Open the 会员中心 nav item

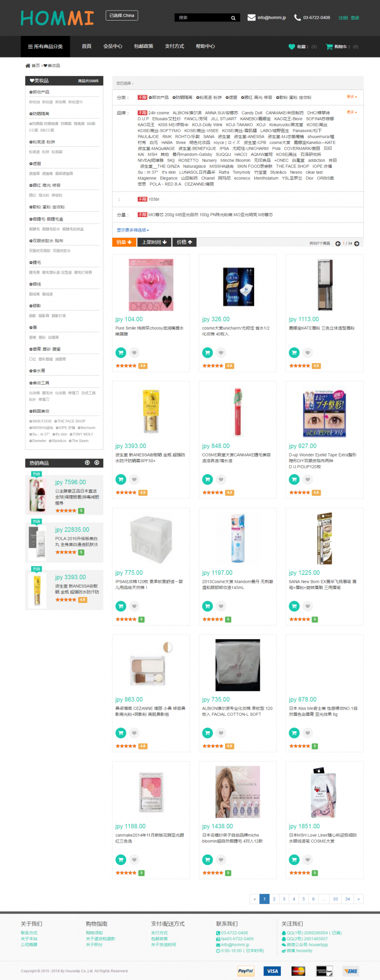point(113,46)
